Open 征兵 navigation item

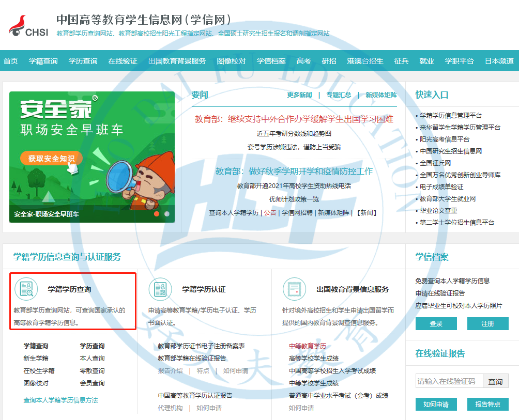401,61
